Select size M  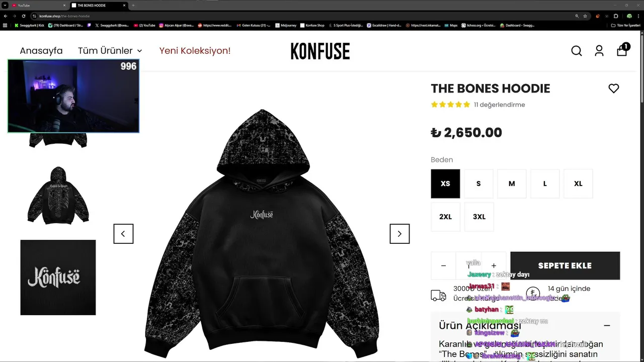point(512,184)
